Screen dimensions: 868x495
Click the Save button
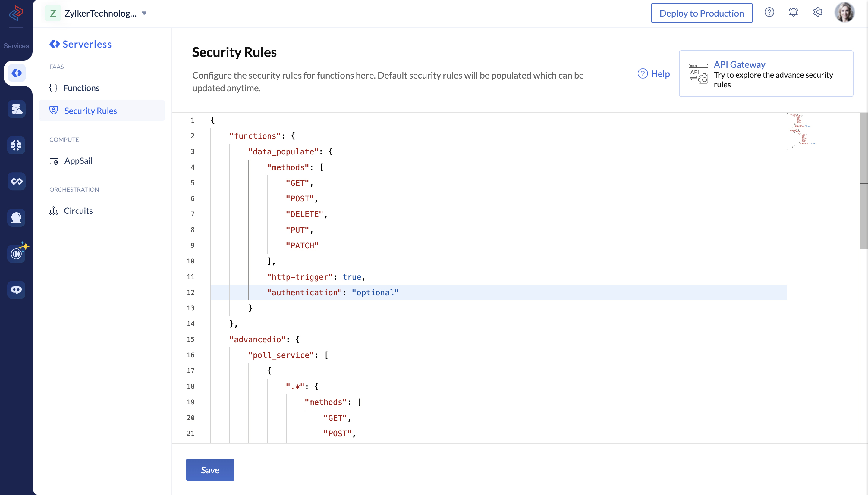tap(210, 470)
